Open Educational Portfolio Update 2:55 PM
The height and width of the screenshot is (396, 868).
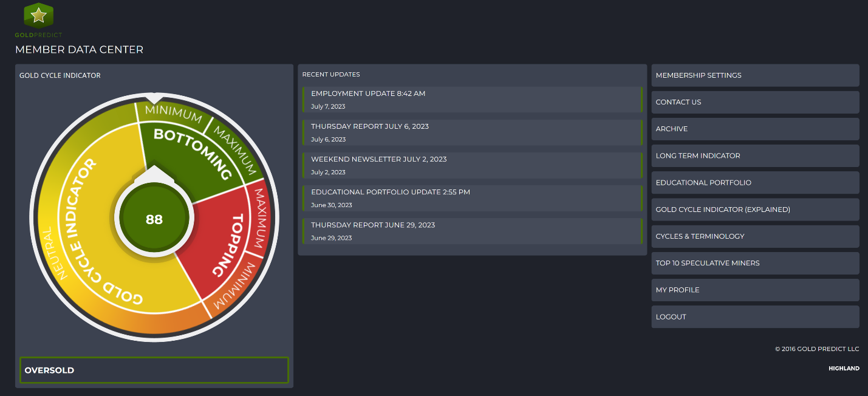pyautogui.click(x=472, y=198)
